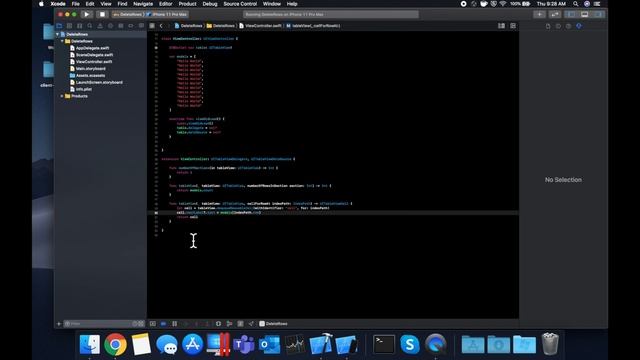640x360 pixels.
Task: Open the Test navigator icon
Action: (110, 26)
